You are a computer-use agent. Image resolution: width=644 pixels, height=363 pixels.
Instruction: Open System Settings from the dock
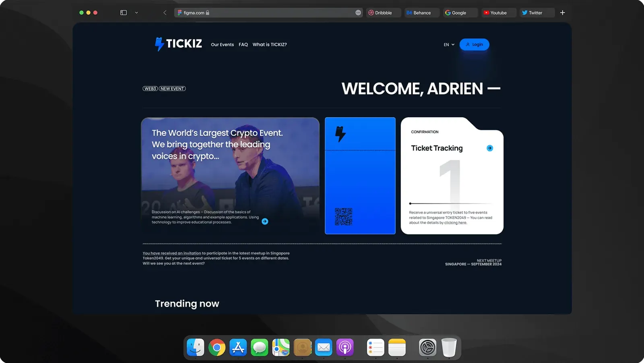point(427,347)
